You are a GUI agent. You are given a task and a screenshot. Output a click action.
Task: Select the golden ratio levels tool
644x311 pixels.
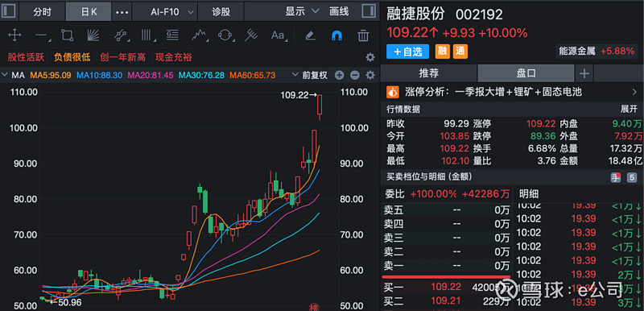[x=172, y=35]
